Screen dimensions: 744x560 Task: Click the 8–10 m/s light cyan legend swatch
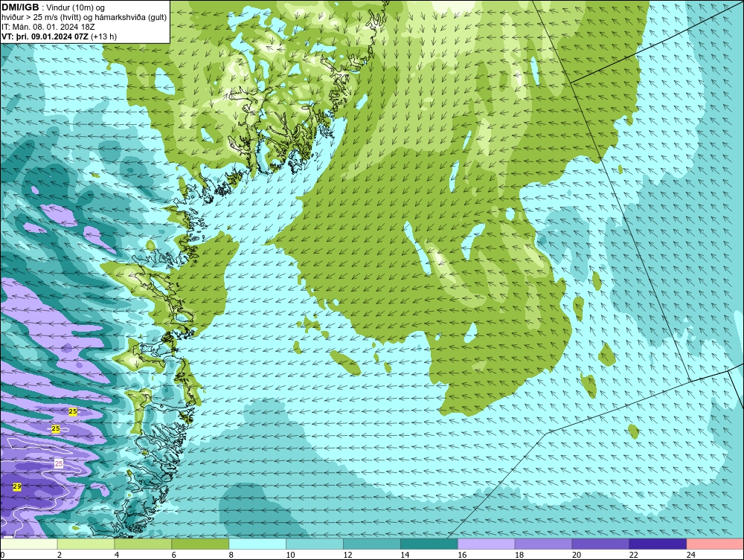pos(257,544)
